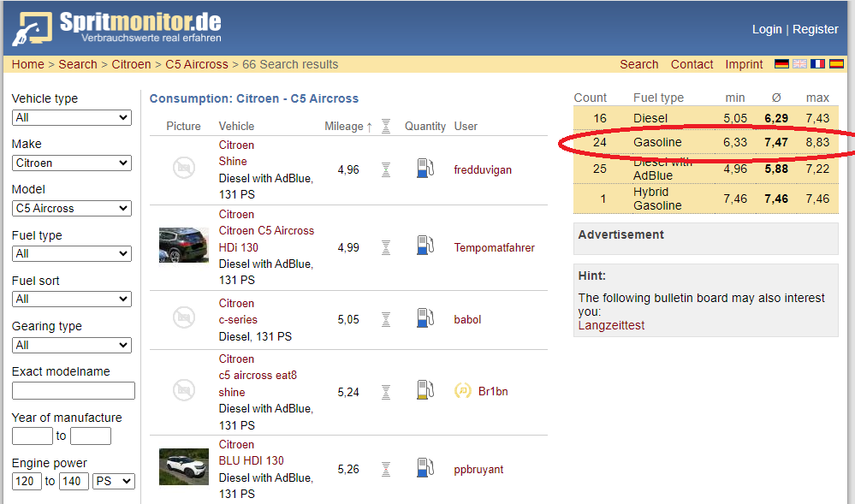
Task: Open Citroen C5 Aircross HDi 130 vehicle
Action: coord(266,239)
